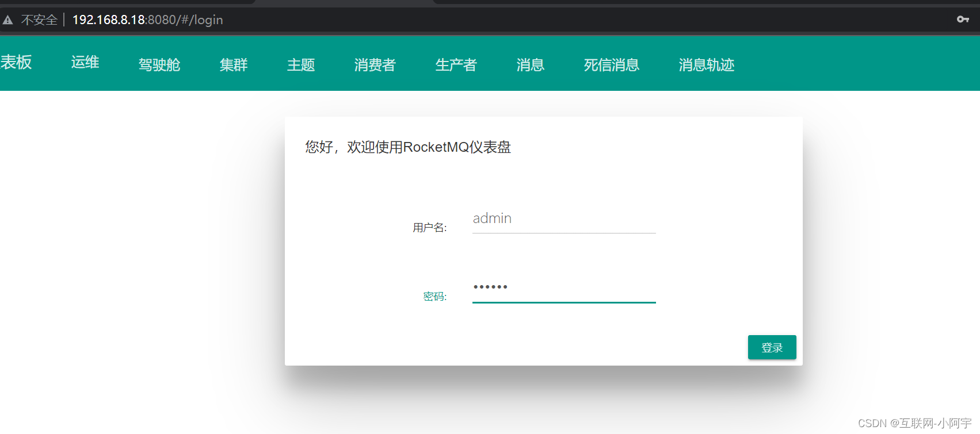Click the not-secure warning triangle icon
The height and width of the screenshot is (434, 980).
[7, 20]
